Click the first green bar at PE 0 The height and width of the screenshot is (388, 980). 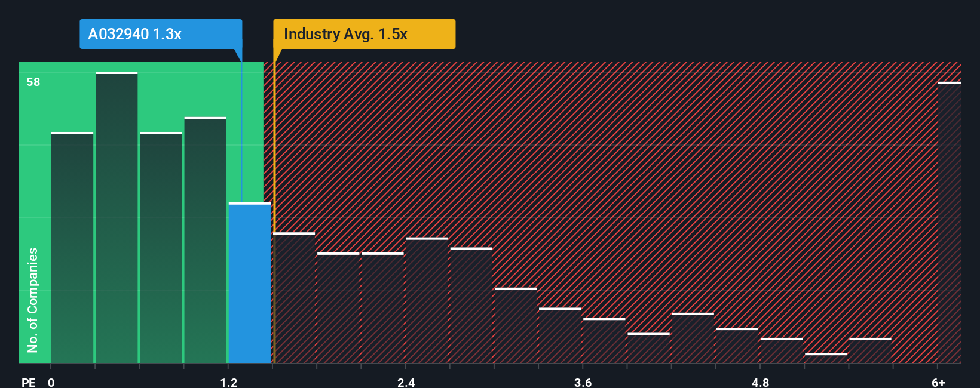72,248
